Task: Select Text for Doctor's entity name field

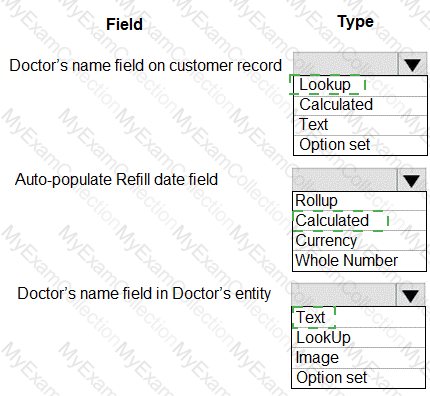Action: tap(359, 317)
